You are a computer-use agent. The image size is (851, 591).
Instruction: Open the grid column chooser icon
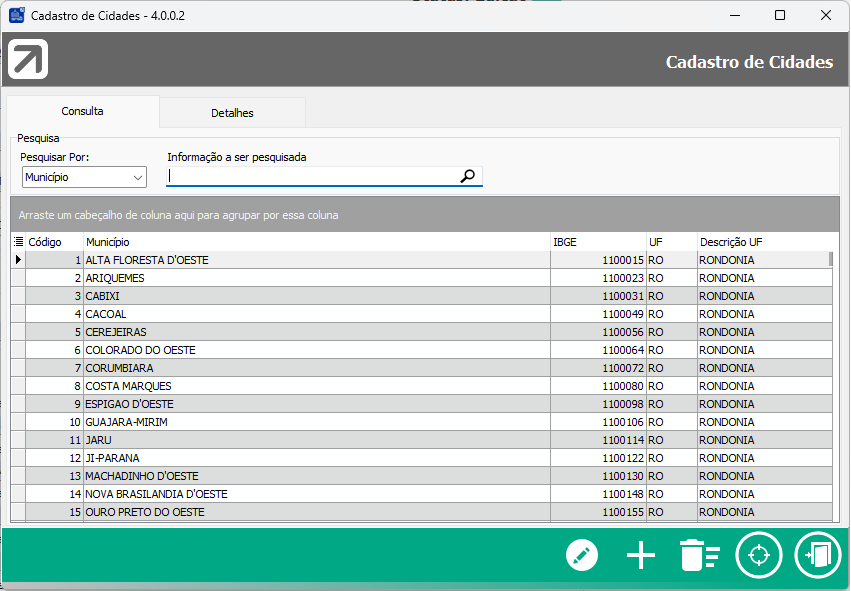(18, 242)
